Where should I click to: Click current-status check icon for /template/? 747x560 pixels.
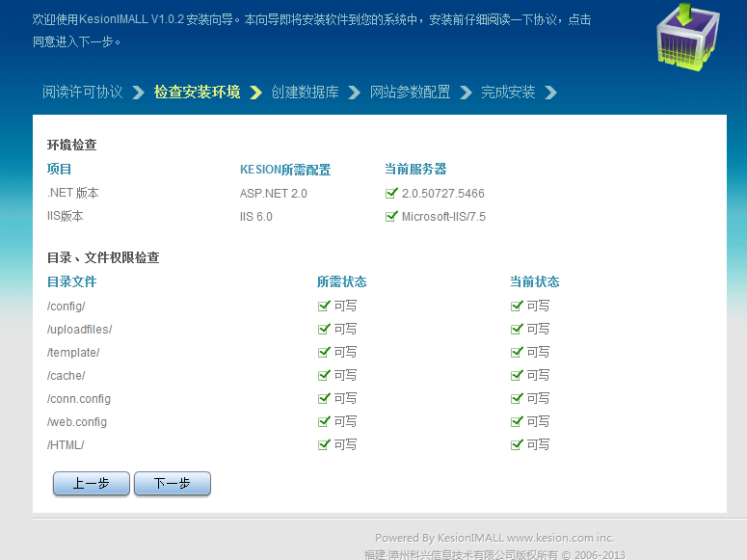517,352
